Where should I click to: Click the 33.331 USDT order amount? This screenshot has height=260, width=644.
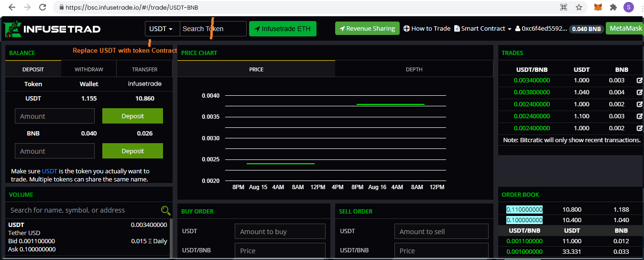tap(572, 251)
